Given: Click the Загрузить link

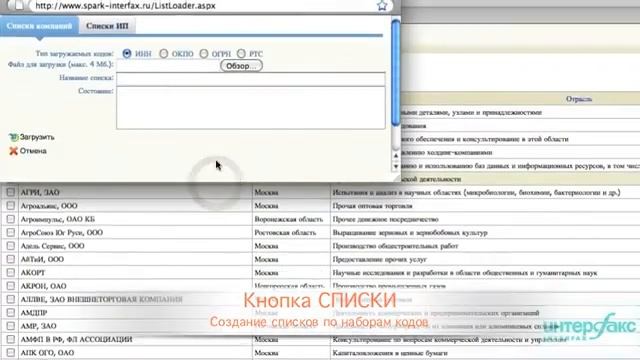Looking at the screenshot, I should [x=37, y=137].
